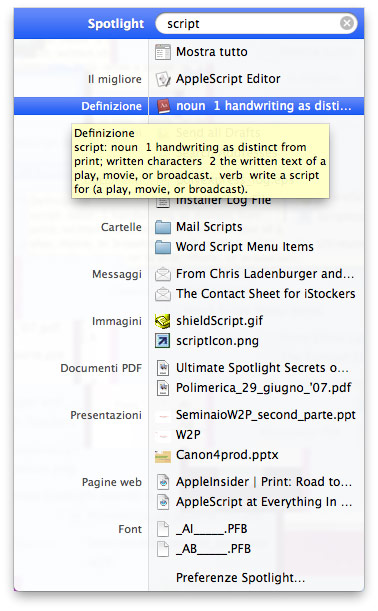The width and height of the screenshot is (378, 611).
Task: Open AppleInsider Print web page result
Action: tap(264, 482)
